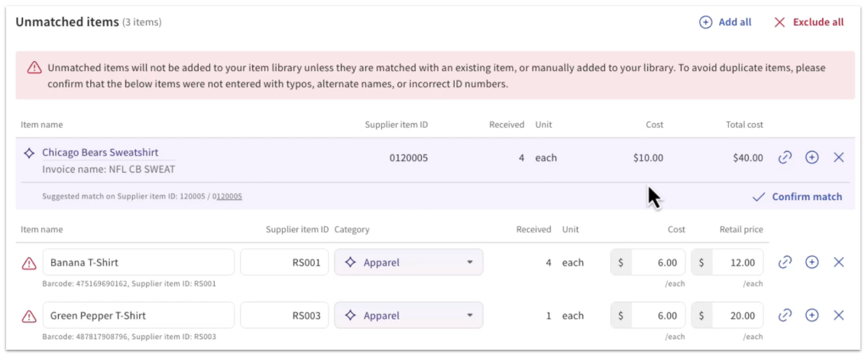Exclude Chicago Bears Sweatshirt with X icon
The height and width of the screenshot is (359, 868).
838,158
